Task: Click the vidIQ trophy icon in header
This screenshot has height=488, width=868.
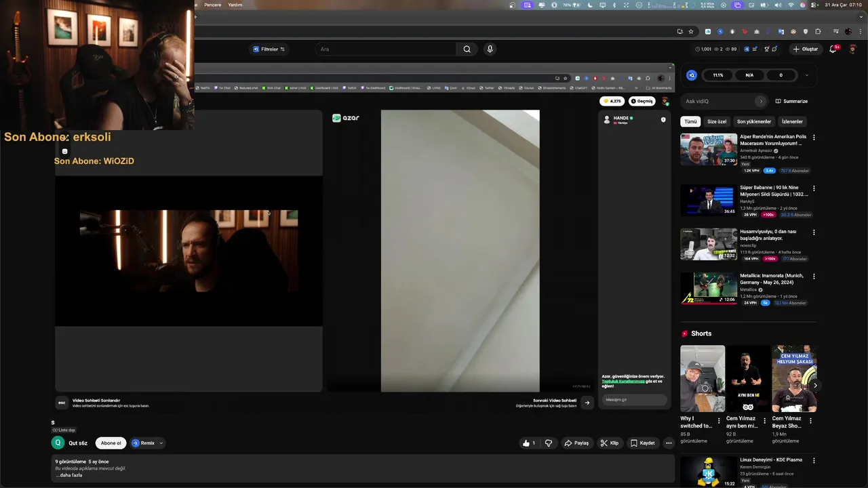Action: coord(767,49)
